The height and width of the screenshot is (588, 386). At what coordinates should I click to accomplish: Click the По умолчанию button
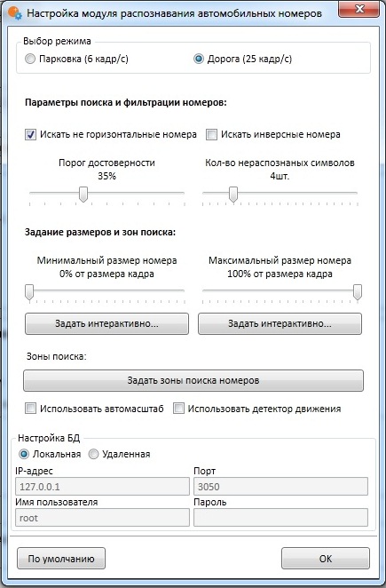[x=61, y=559]
